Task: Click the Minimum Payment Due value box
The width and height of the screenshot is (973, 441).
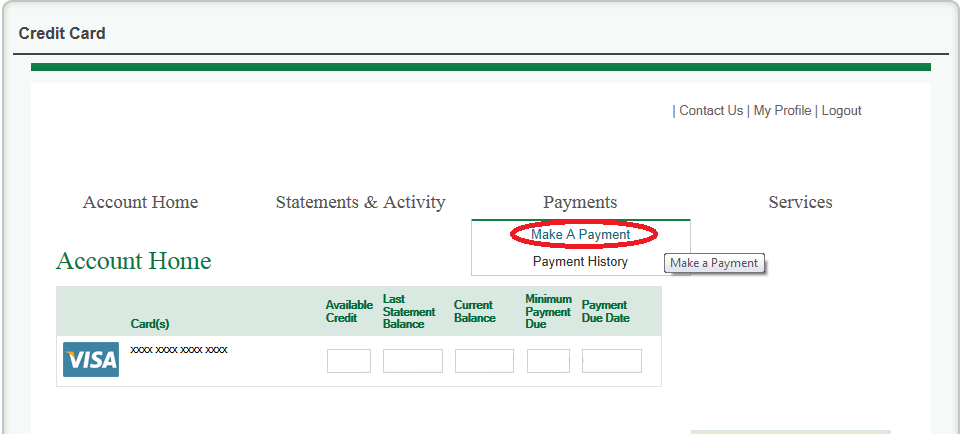Action: click(548, 361)
